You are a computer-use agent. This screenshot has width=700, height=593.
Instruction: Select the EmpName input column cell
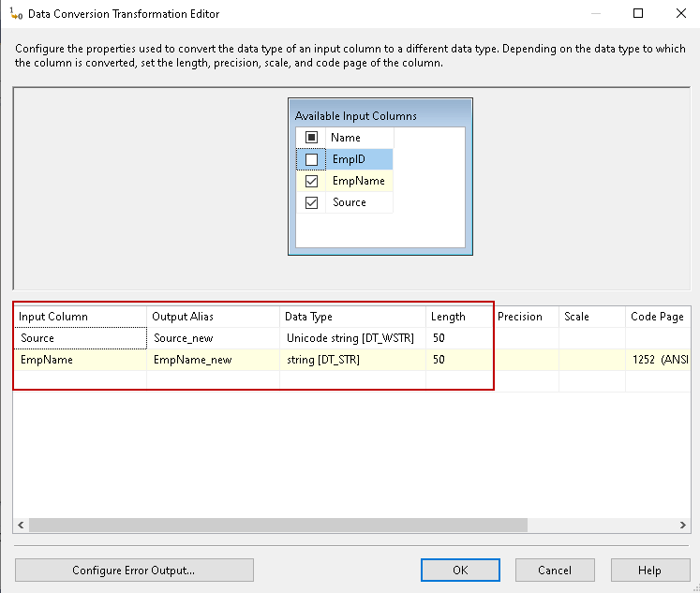(x=81, y=360)
